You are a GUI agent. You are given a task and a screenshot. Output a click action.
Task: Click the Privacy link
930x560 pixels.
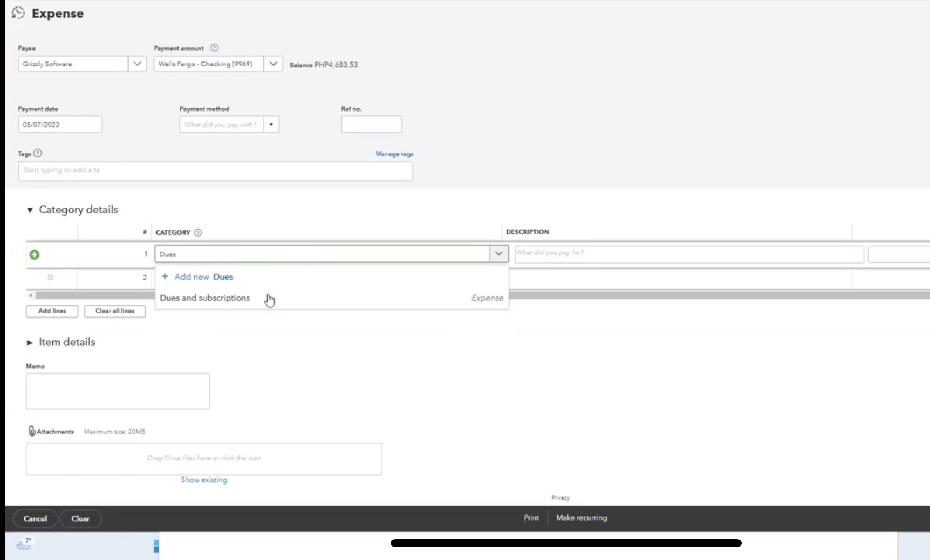(560, 497)
